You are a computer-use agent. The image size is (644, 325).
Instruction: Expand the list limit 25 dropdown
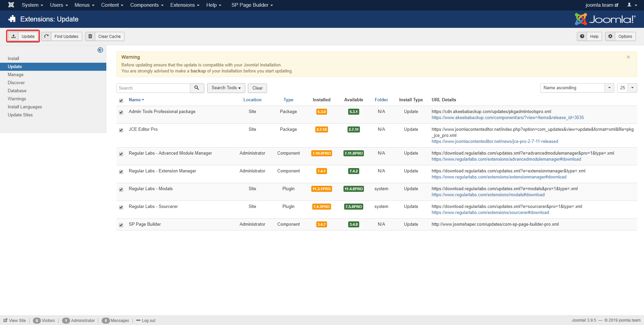coord(627,88)
